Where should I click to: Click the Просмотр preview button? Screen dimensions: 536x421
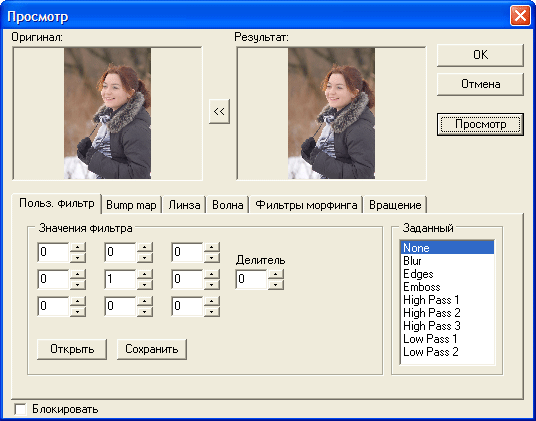(480, 124)
